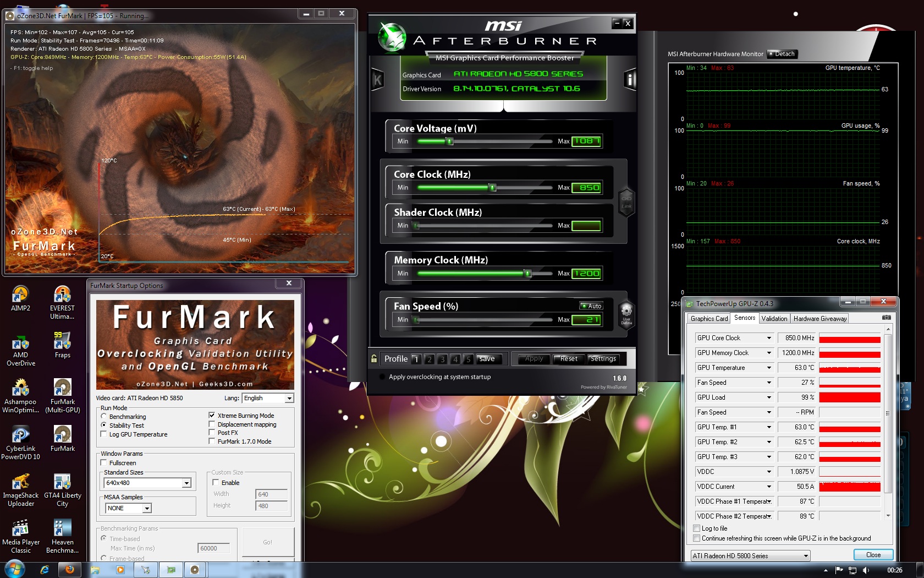Open FurMark (Multi-GPU) desktop shortcut
This screenshot has width=924, height=578.
coord(63,396)
